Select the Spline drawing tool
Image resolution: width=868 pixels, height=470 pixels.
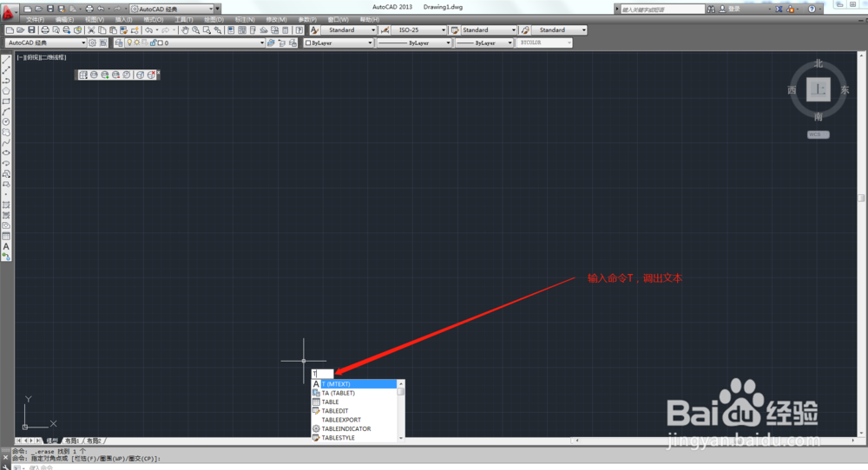pos(6,143)
